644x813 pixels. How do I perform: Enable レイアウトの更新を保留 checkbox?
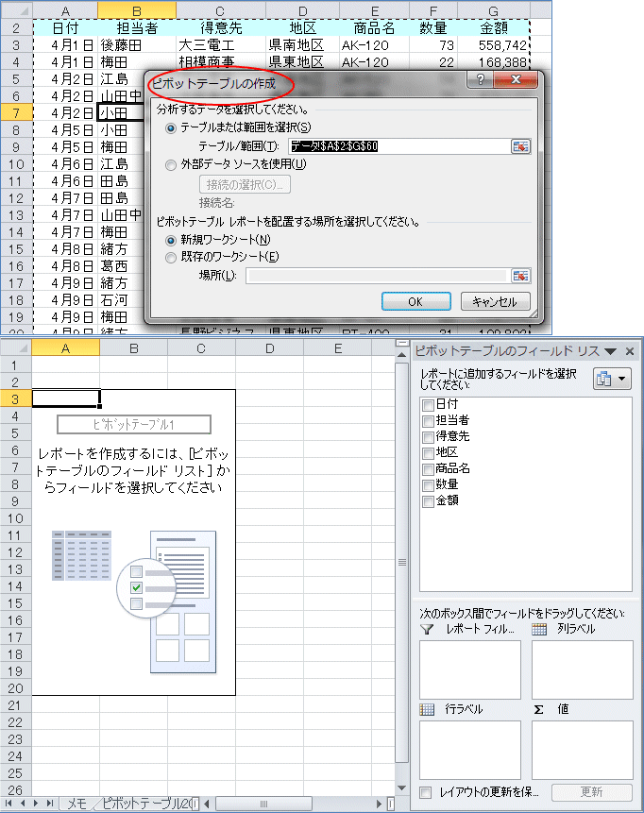click(426, 792)
